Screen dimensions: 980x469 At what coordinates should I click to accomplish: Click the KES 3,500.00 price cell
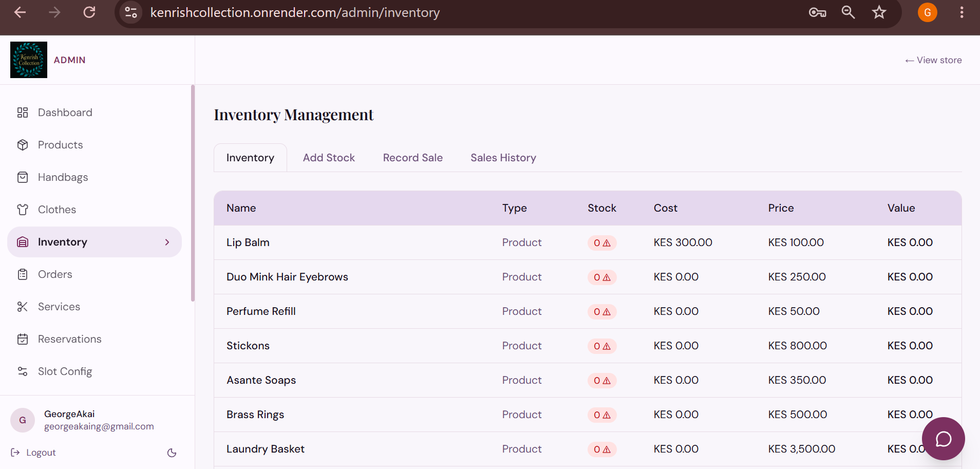coord(802,449)
